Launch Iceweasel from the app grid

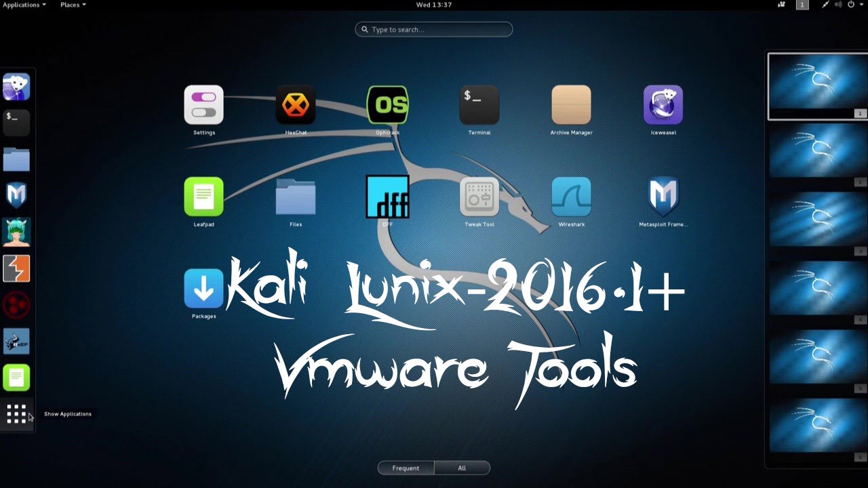pyautogui.click(x=663, y=110)
